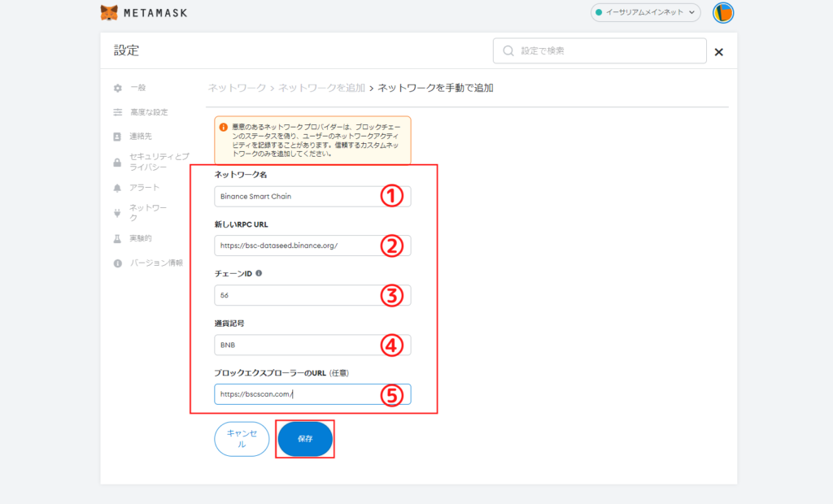
Task: Go to ネットワーク breadcrumb link
Action: click(237, 88)
